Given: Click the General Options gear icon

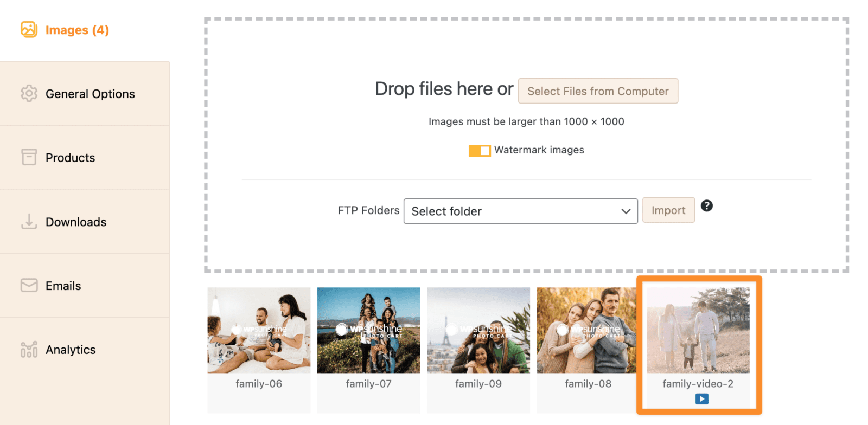Looking at the screenshot, I should 29,94.
